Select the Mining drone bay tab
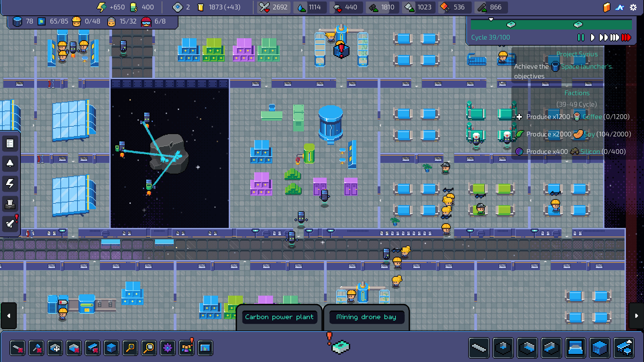This screenshot has width=644, height=362. pyautogui.click(x=366, y=317)
